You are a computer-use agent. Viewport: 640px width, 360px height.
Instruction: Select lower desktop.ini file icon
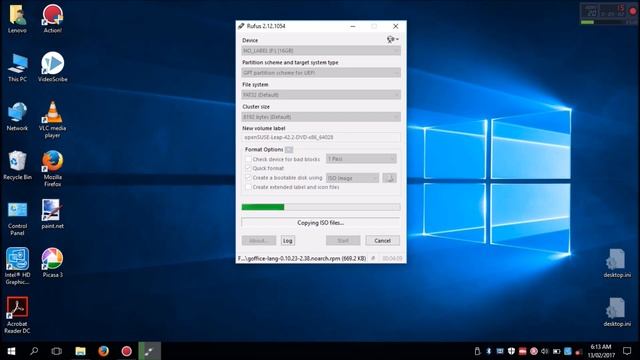coord(617,313)
